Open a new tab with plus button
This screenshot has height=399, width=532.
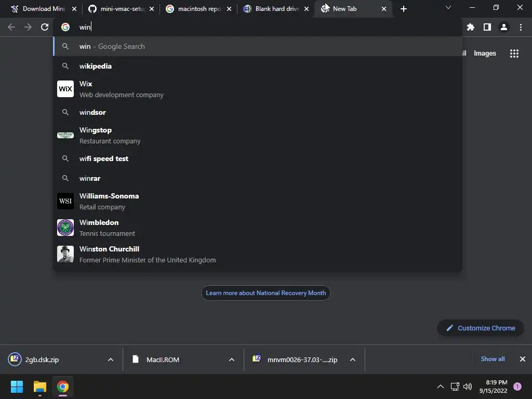[x=403, y=9]
